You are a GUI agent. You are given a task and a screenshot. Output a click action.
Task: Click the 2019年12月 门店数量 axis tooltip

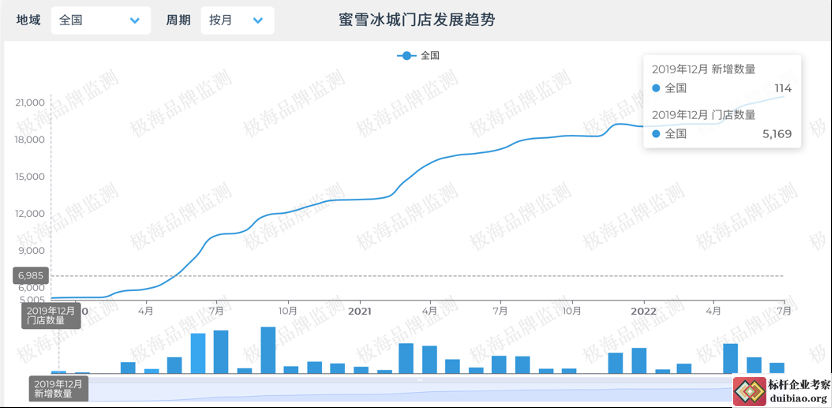click(51, 316)
